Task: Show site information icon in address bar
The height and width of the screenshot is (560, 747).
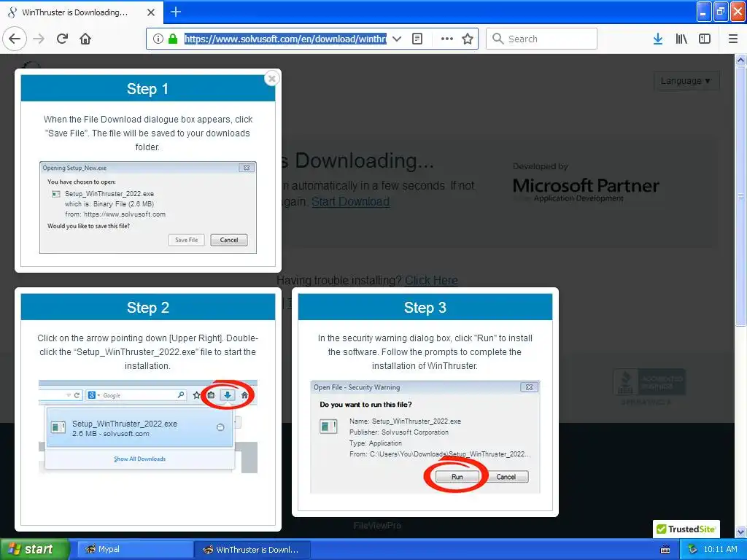Action: tap(158, 39)
